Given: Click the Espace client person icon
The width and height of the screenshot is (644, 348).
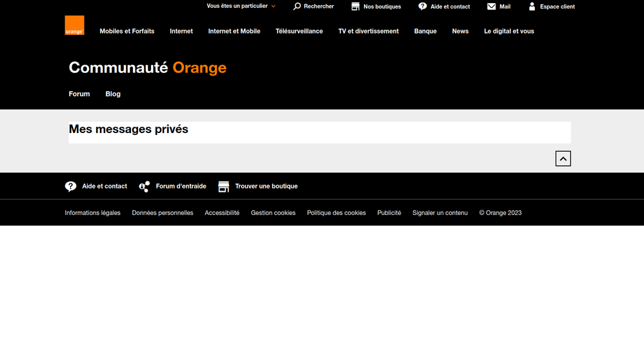Looking at the screenshot, I should pyautogui.click(x=532, y=6).
